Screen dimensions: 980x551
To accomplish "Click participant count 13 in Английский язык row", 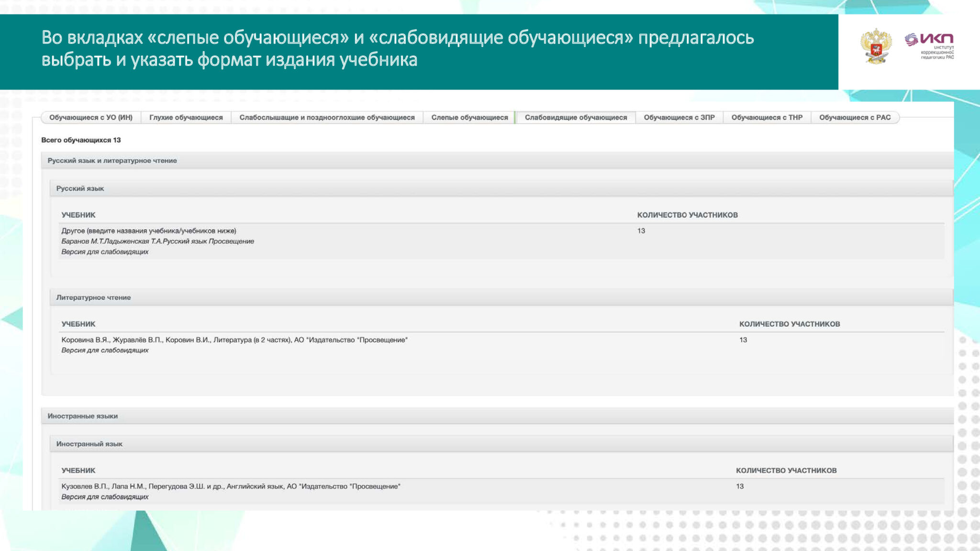I will 740,486.
